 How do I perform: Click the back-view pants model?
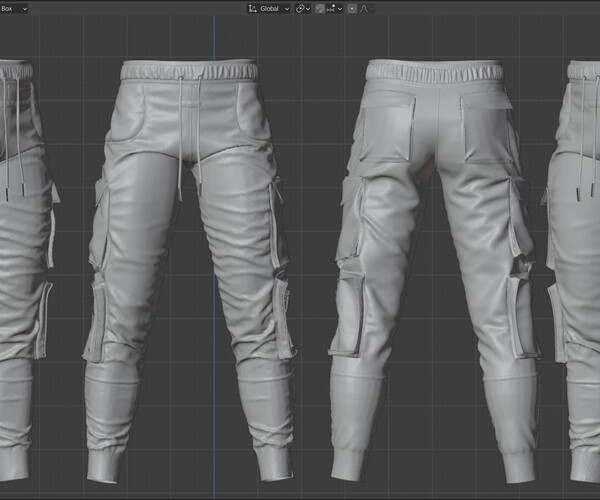click(435, 270)
